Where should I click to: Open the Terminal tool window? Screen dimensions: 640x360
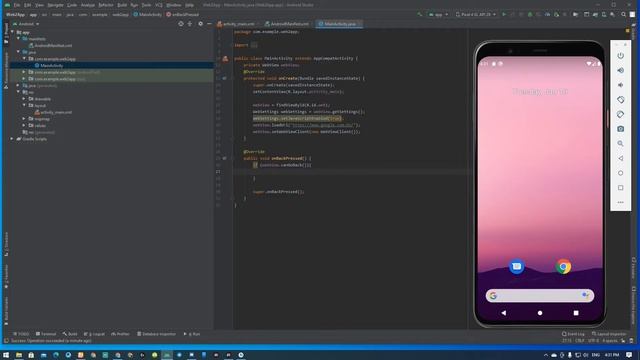46,334
